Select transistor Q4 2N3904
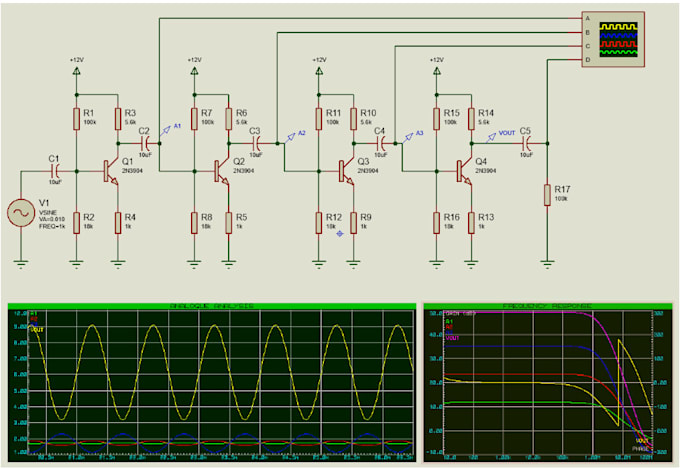Image resolution: width=680 pixels, height=469 pixels. coord(464,172)
